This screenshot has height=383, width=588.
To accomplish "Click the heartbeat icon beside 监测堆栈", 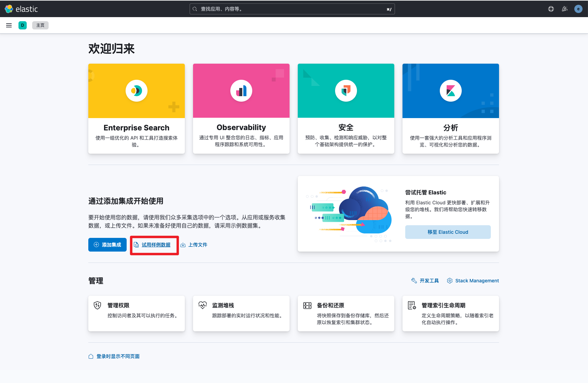I will (203, 305).
